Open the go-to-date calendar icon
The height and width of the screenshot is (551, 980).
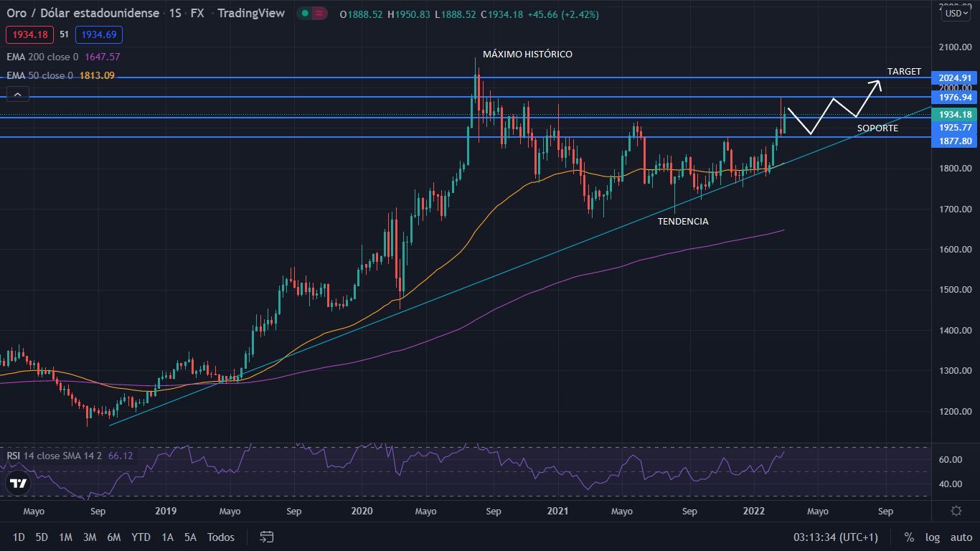coord(267,537)
